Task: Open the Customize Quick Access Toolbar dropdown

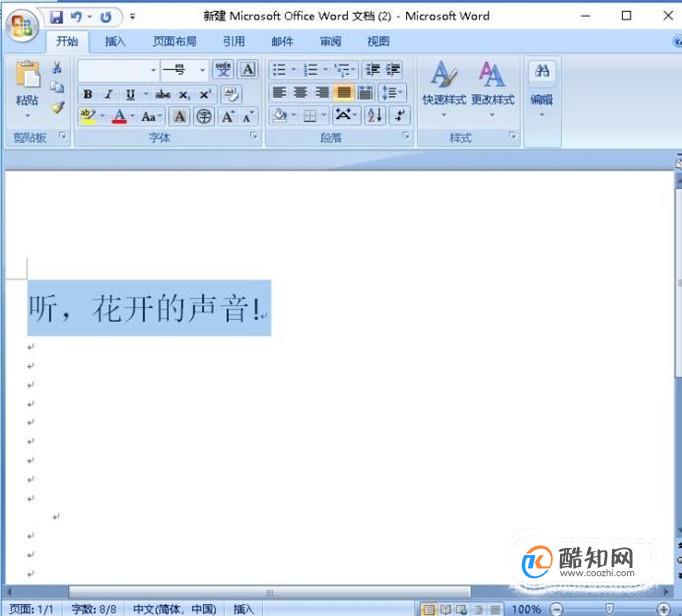Action: (132, 17)
